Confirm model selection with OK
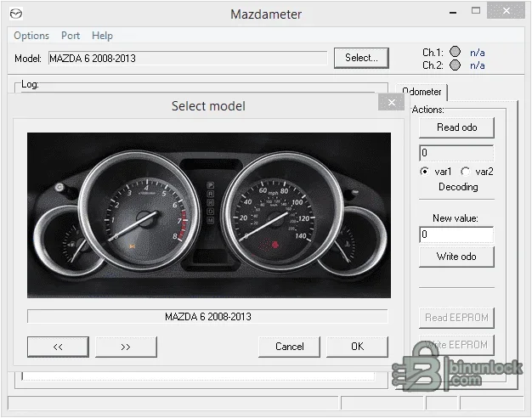This screenshot has width=532, height=418. click(357, 347)
